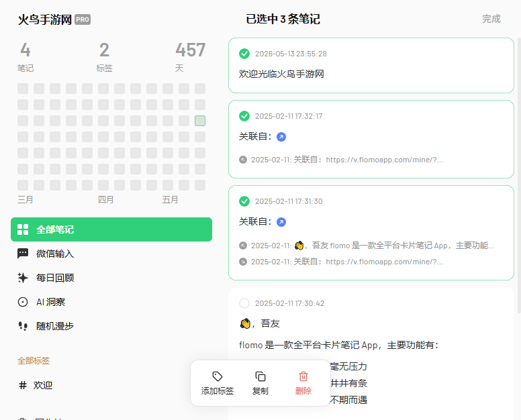Image resolution: width=521 pixels, height=420 pixels.
Task: Go to 微信输入 in sidebar
Action: [111, 254]
